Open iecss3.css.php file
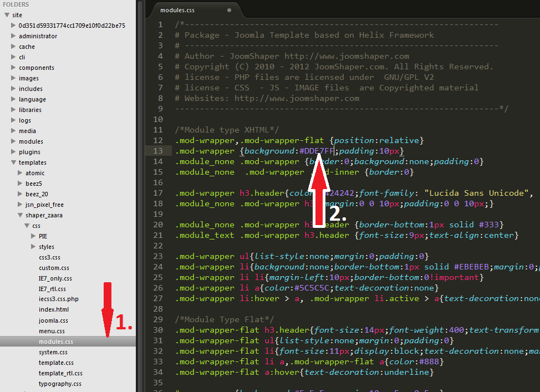This screenshot has width=540, height=392. 59,299
